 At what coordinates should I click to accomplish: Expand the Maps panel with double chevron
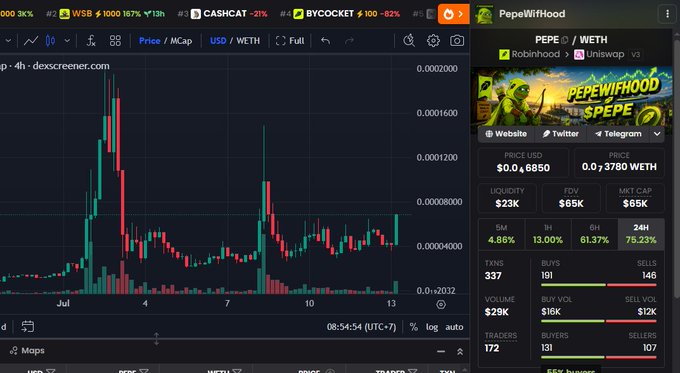click(x=460, y=351)
